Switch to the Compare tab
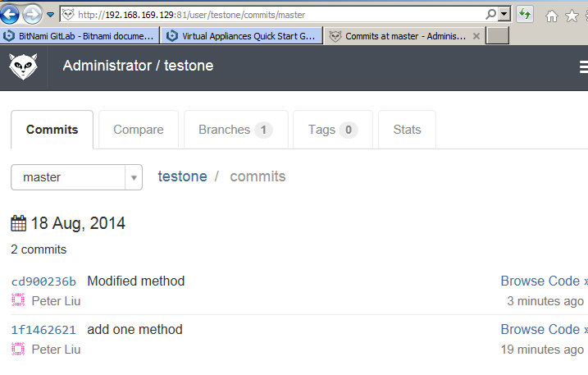This screenshot has width=588, height=375. [139, 130]
